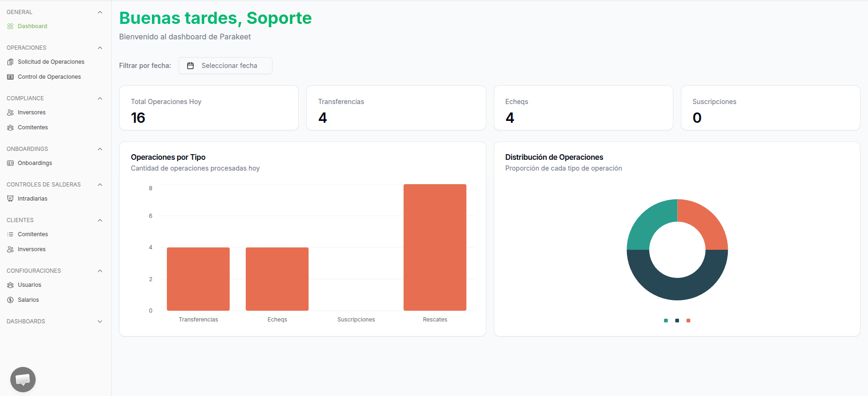This screenshot has width=868, height=396.
Task: Click the Dashboard grid icon in sidebar
Action: (x=10, y=26)
